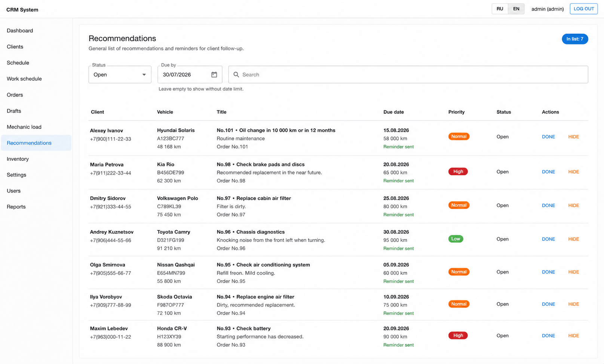Open the calendar picker icon in Due by
The image size is (604, 364).
[214, 75]
